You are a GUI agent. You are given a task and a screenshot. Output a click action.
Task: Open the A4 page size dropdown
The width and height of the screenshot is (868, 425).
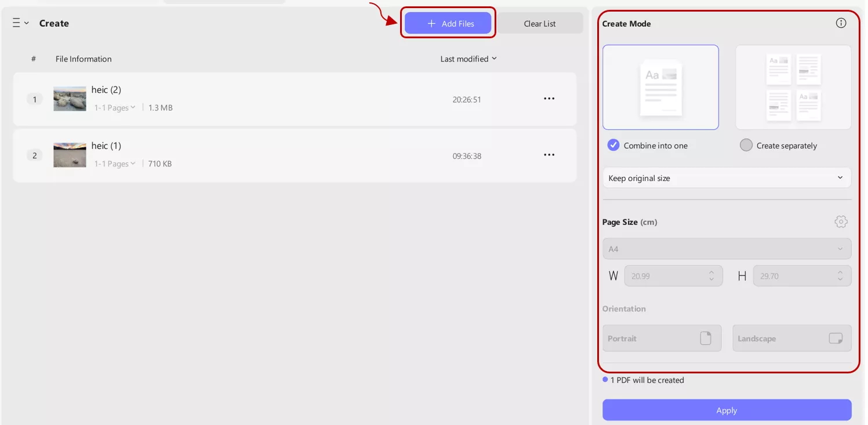click(x=727, y=249)
